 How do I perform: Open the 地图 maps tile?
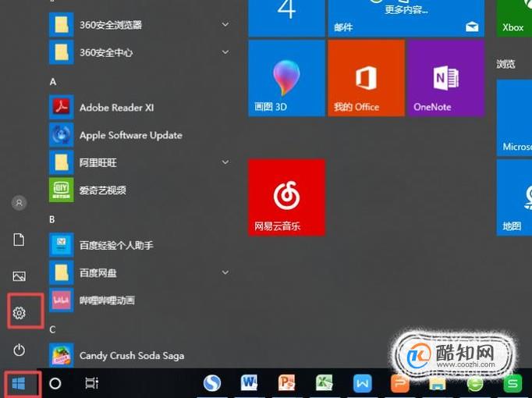[x=514, y=197]
